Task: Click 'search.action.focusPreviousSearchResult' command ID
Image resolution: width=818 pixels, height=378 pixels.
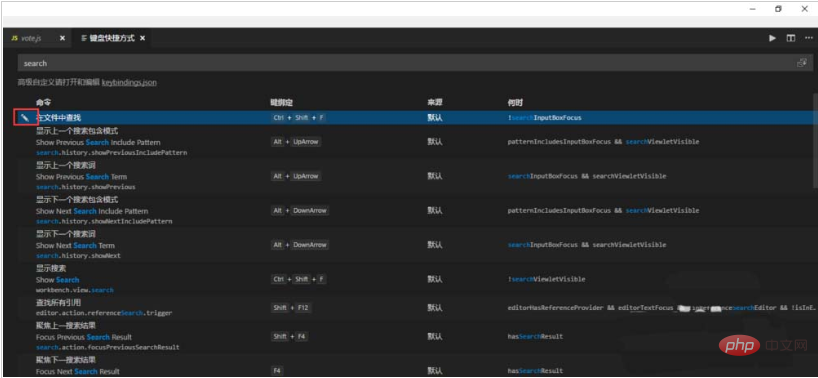Action: pyautogui.click(x=108, y=347)
